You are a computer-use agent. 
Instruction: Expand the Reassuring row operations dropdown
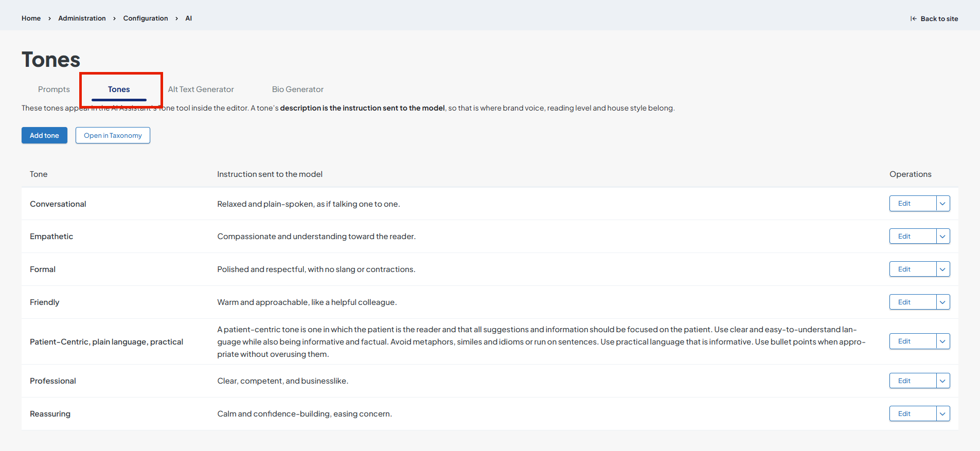tap(942, 414)
